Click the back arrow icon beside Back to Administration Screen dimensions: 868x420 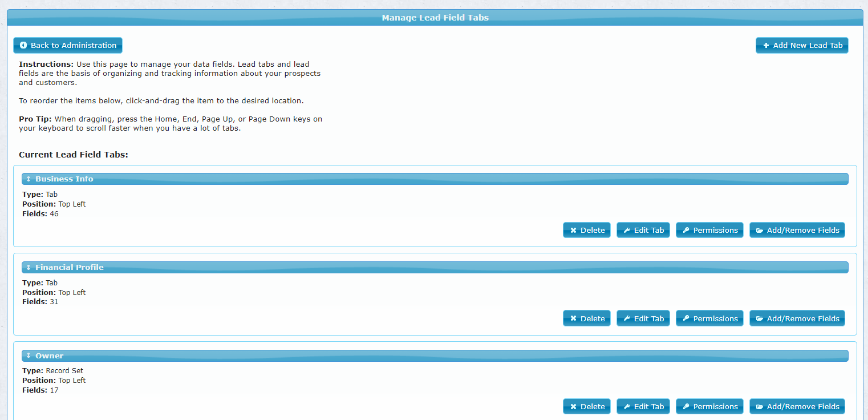point(23,45)
